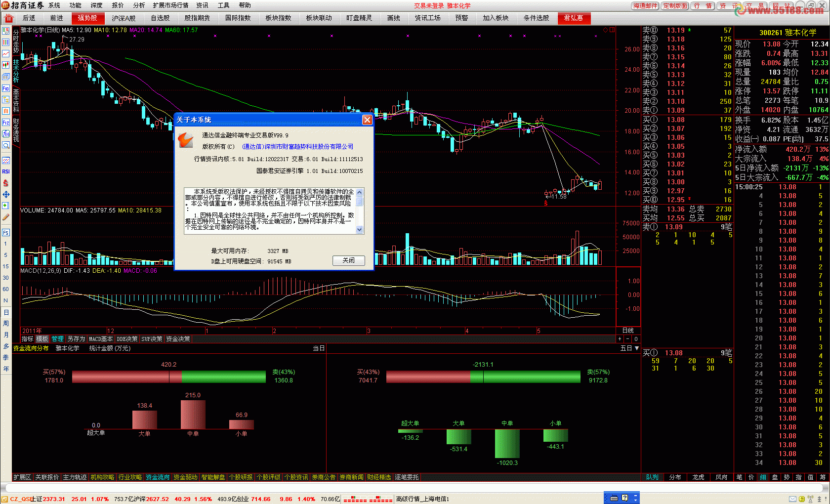
Task: Click the scroll-down arrow in the license text box
Action: tap(360, 229)
